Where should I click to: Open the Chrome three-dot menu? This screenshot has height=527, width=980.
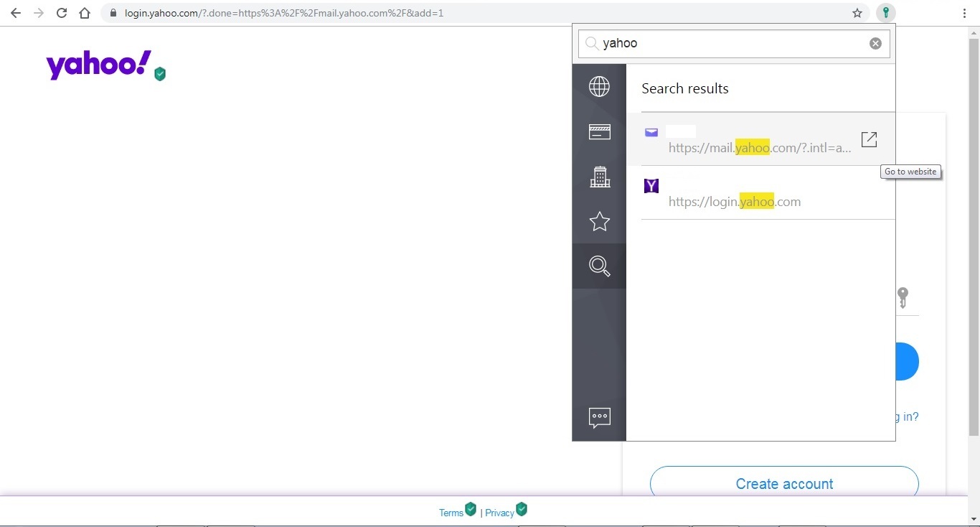pos(963,13)
